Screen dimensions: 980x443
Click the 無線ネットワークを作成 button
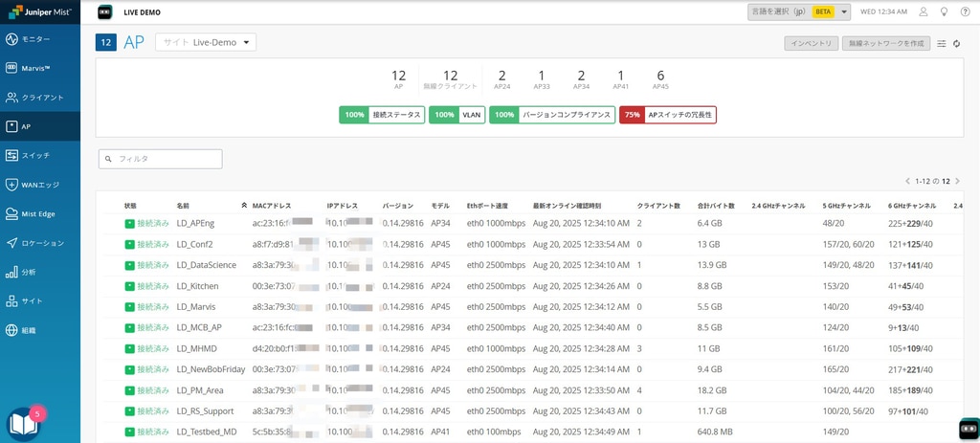pos(886,43)
